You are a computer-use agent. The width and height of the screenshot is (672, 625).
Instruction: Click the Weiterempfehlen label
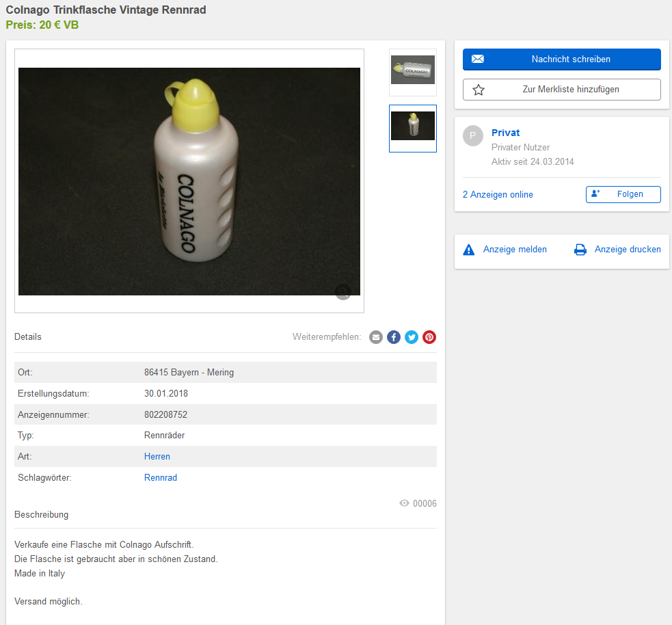[327, 337]
